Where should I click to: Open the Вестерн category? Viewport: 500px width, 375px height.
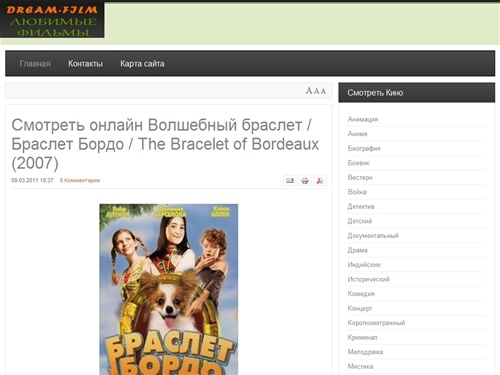[x=360, y=177]
